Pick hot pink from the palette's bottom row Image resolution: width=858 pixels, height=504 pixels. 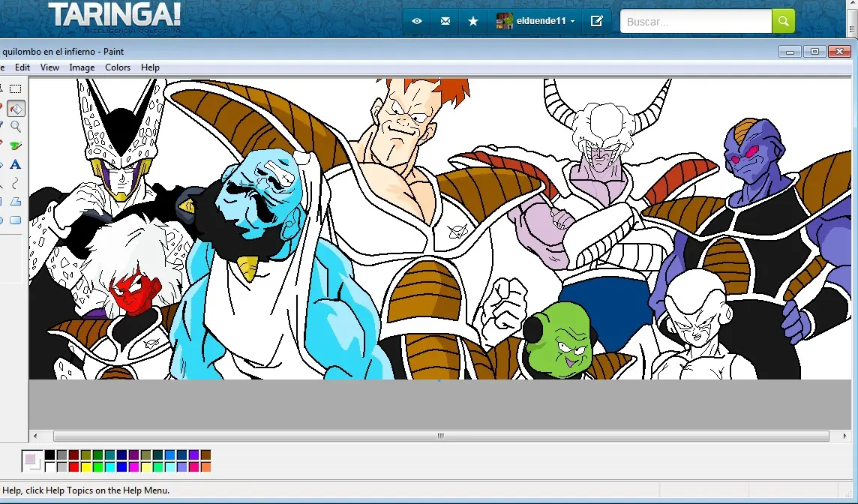194,466
